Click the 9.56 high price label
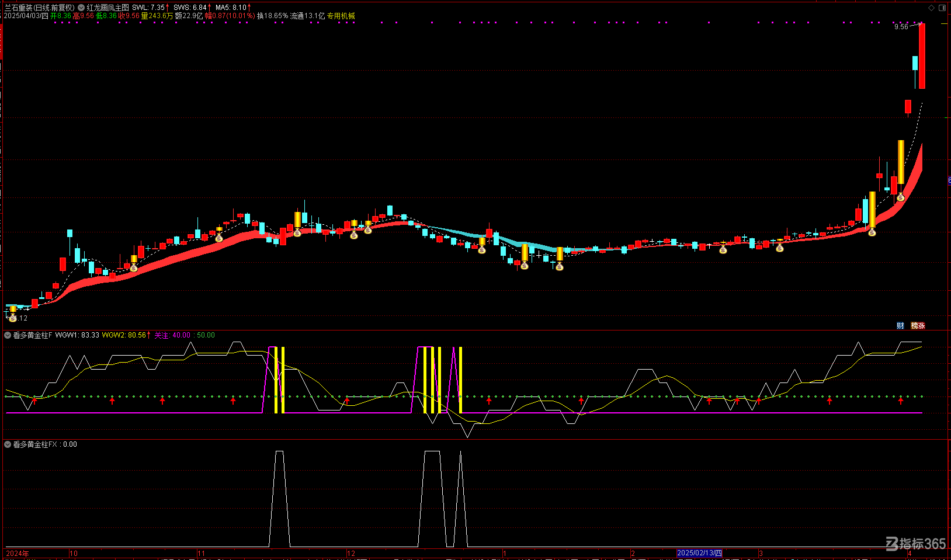This screenshot has height=560, width=951. (x=901, y=27)
